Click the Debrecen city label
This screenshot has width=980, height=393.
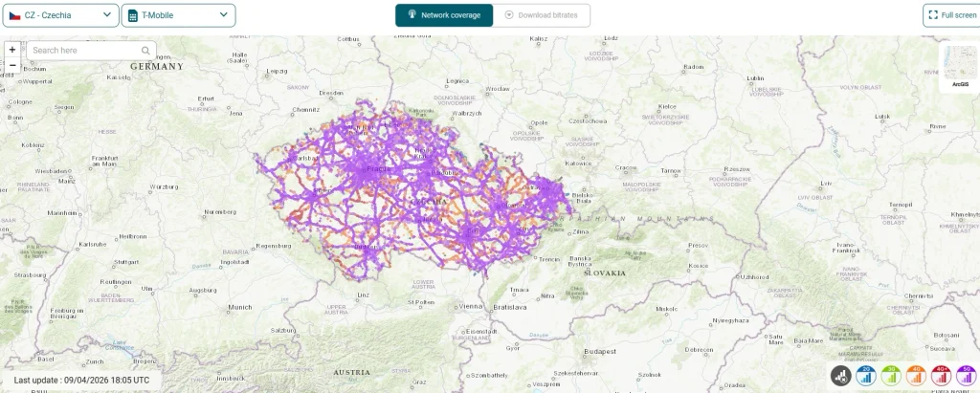click(699, 349)
